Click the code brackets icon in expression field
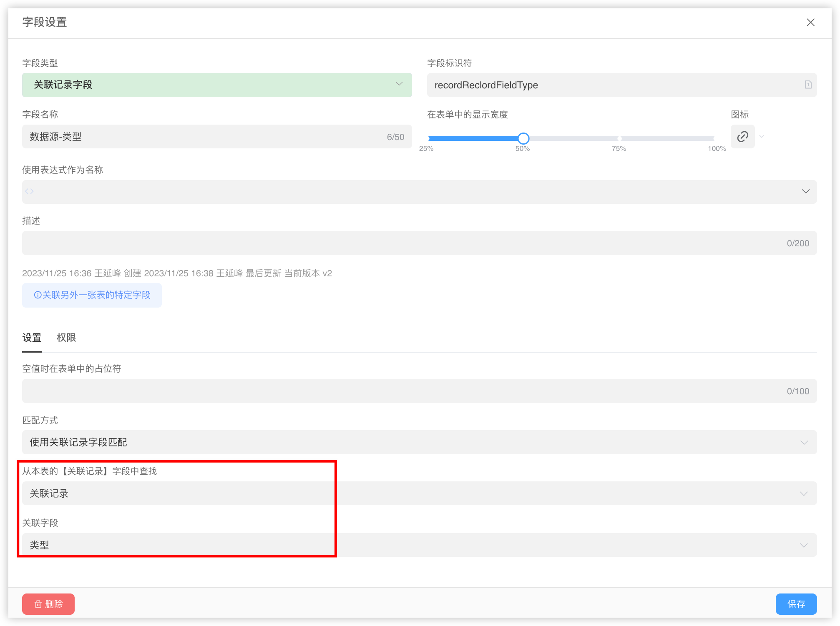This screenshot has height=626, width=840. coord(29,191)
